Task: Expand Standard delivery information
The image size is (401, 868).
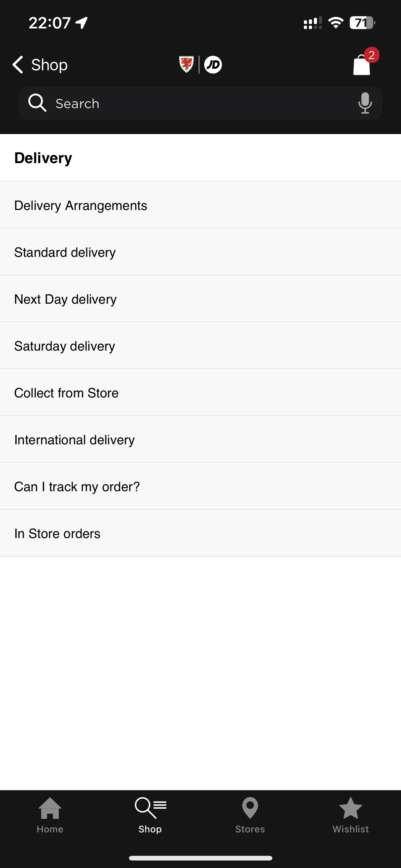Action: (200, 252)
